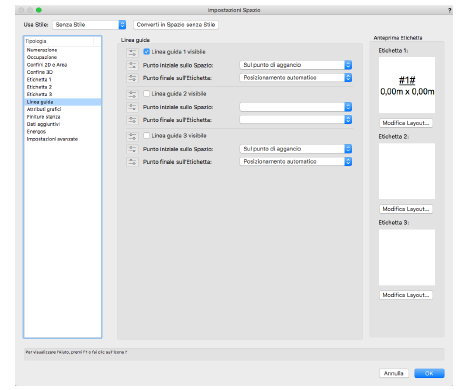This screenshot has width=461, height=390.
Task: Select Energos pane
Action: click(x=62, y=132)
